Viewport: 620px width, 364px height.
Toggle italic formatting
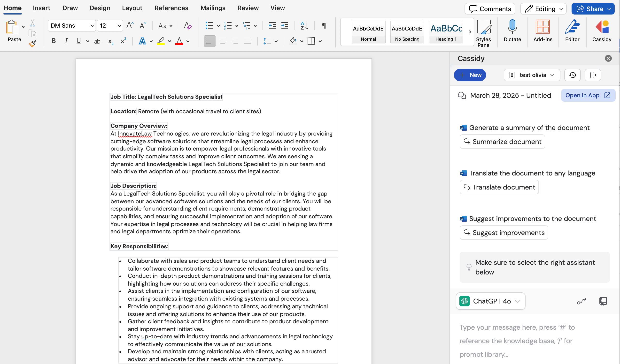(66, 41)
